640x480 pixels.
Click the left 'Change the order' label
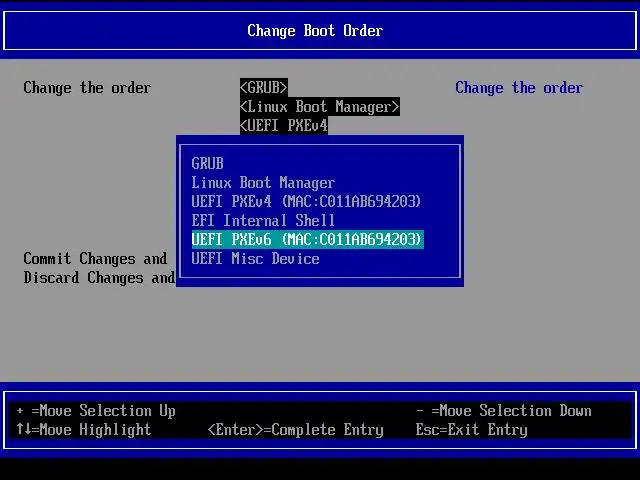[87, 88]
